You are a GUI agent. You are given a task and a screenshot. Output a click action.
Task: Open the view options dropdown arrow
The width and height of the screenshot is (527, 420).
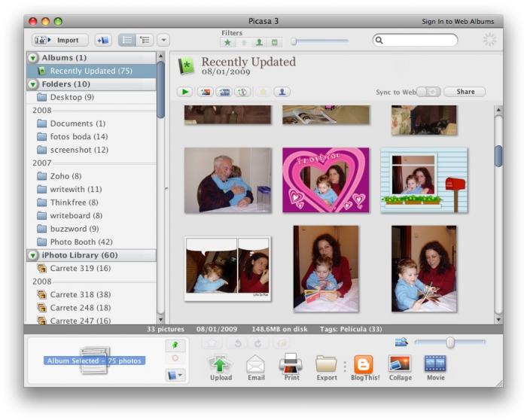tap(163, 40)
